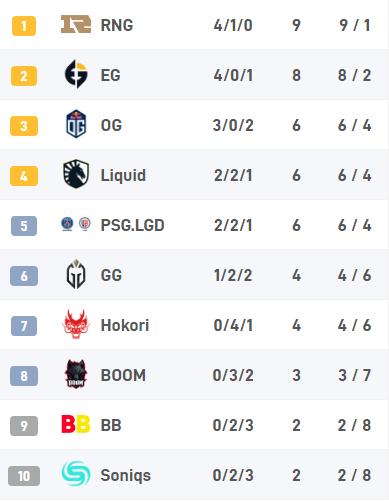Click the blue rank 5 badge
Image resolution: width=389 pixels, height=501 pixels.
(24, 226)
